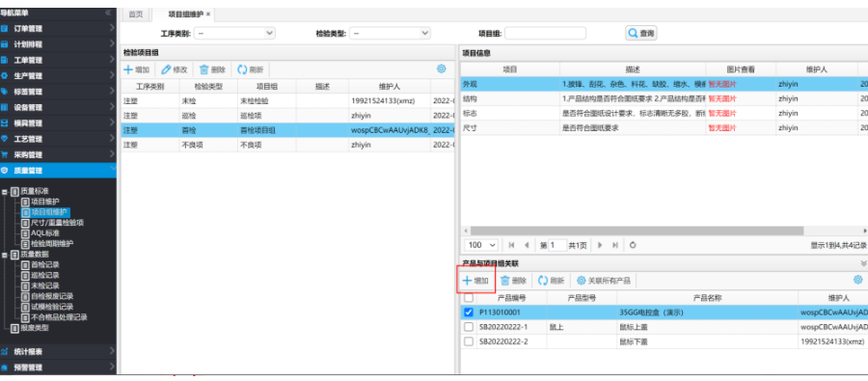This screenshot has height=381, width=868.
Task: Collapse 产品与项目组关联 panel double-chevron
Action: (x=863, y=263)
